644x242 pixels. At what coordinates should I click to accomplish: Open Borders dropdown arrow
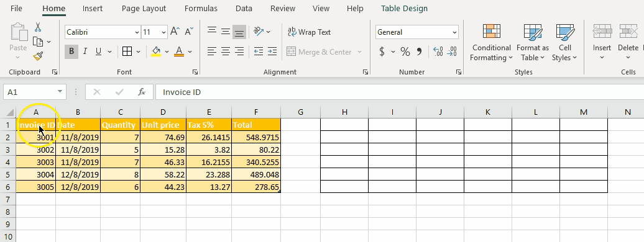tap(139, 52)
